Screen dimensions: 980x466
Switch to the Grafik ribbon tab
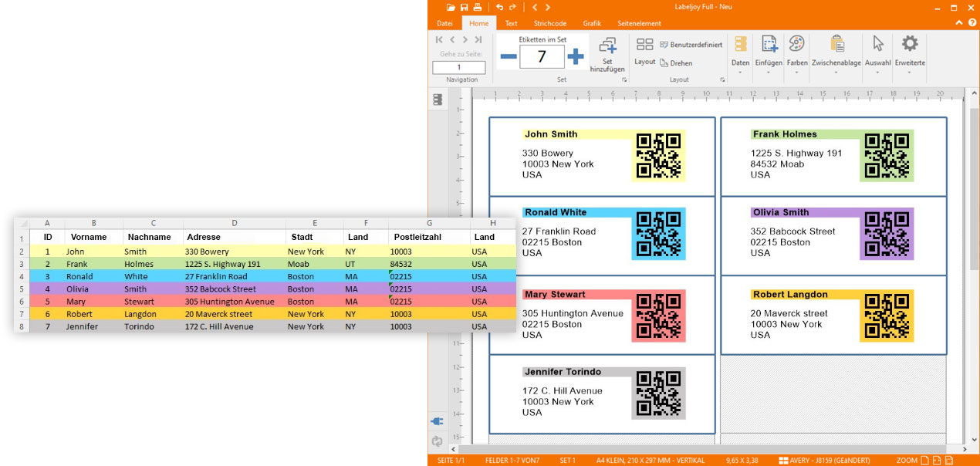pyautogui.click(x=592, y=23)
